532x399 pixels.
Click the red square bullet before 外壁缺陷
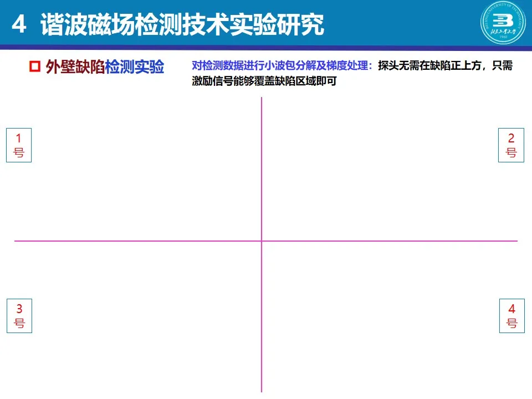(x=34, y=68)
